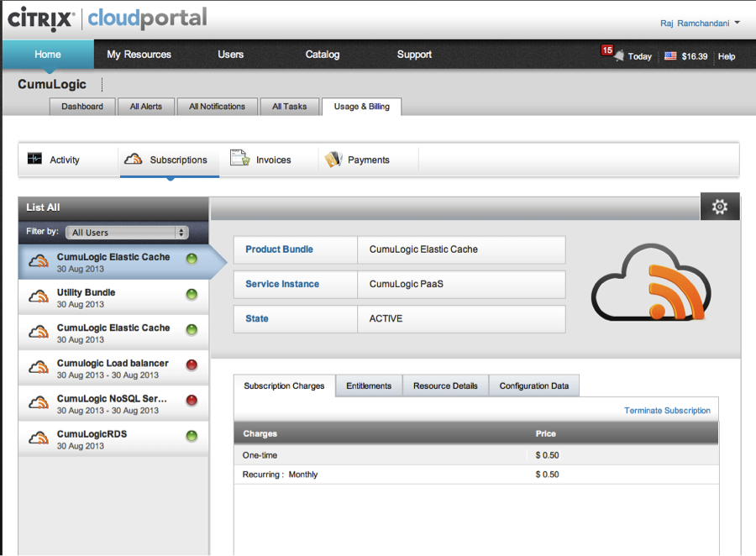The width and height of the screenshot is (756, 556).
Task: Click the notifications bell with 15 badge
Action: coord(617,55)
